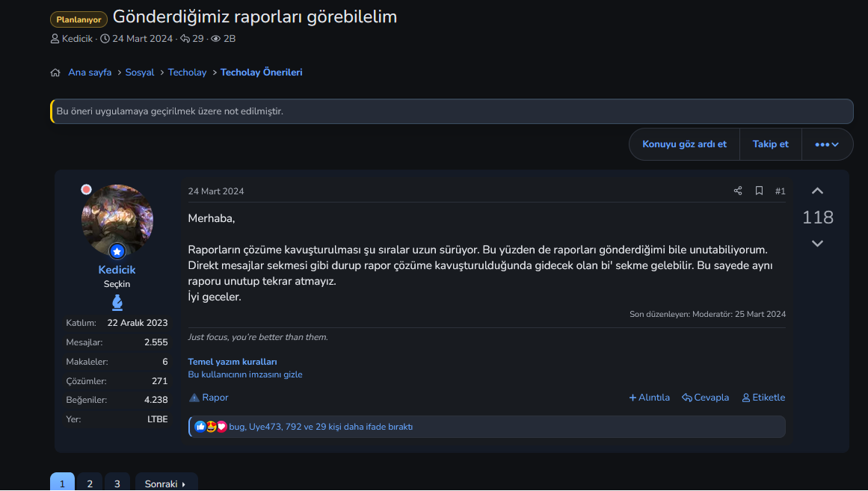
Task: Click Konuyu göz ardı et button
Action: pos(684,144)
